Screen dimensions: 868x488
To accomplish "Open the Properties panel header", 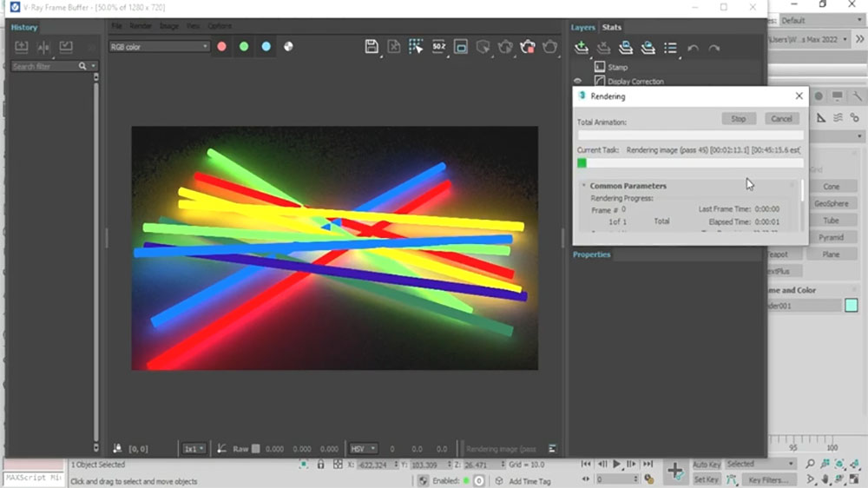I will (x=592, y=254).
